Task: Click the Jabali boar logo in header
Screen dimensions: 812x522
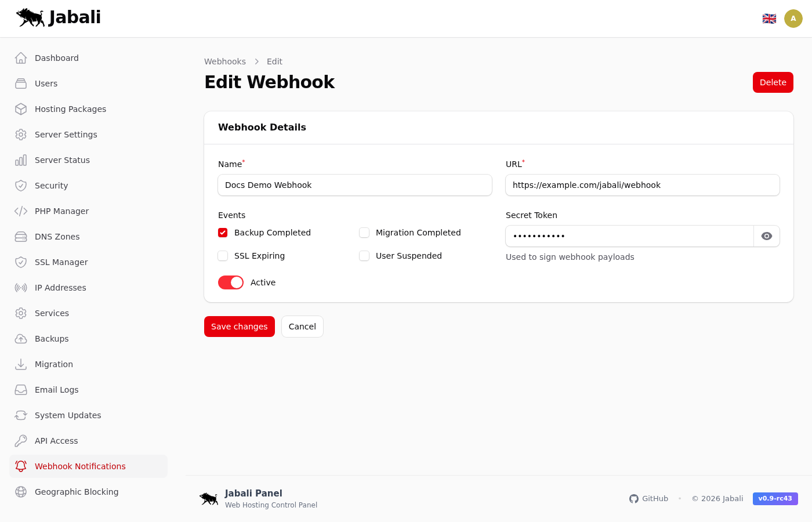Action: point(31,17)
